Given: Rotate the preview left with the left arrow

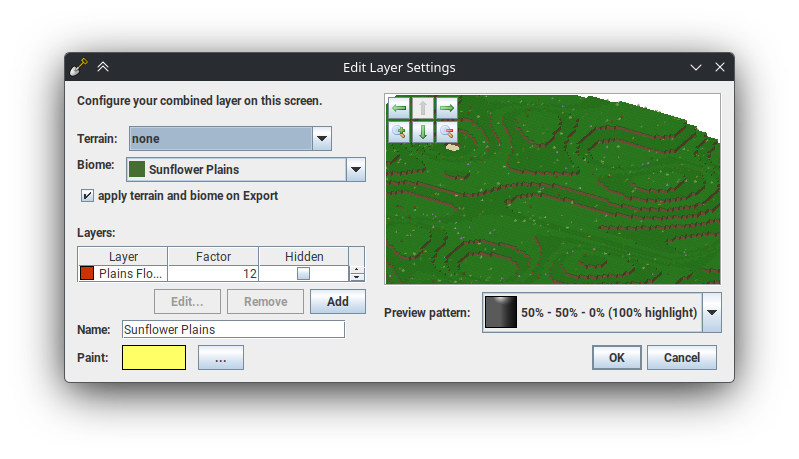Looking at the screenshot, I should pyautogui.click(x=399, y=108).
